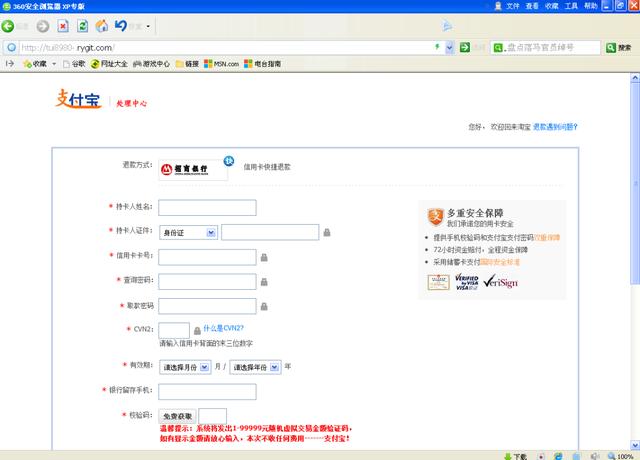Click the search engine icon in search box
This screenshot has width=640, height=460.
point(498,48)
